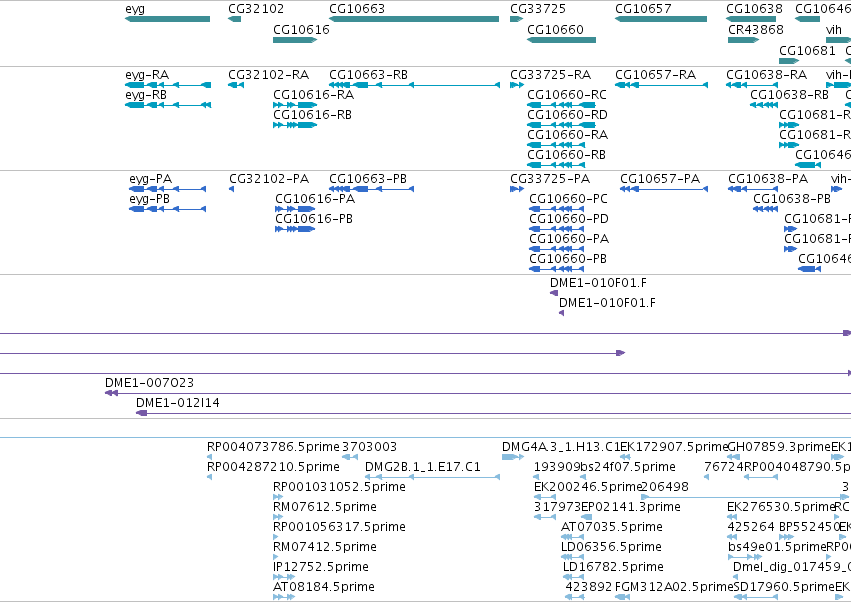The width and height of the screenshot is (851, 602).
Task: Click EST DMG4A.3_1.H13.C1
Action: click(561, 447)
